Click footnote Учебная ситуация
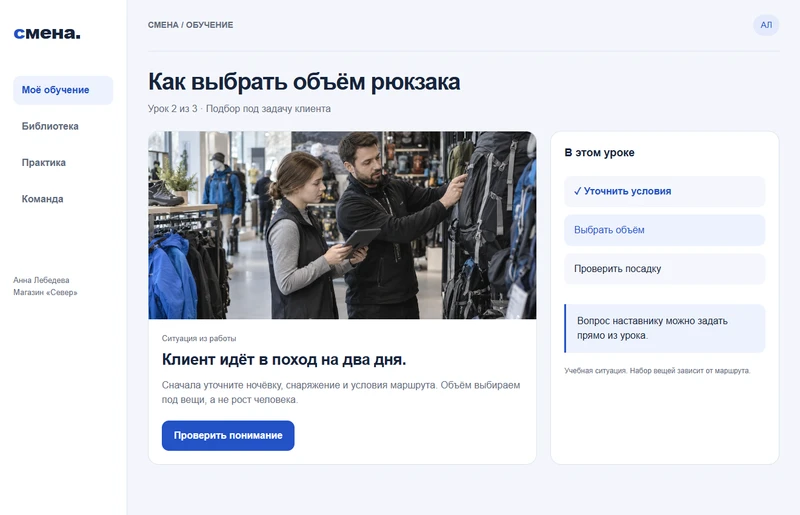This screenshot has height=515, width=800. [657, 371]
